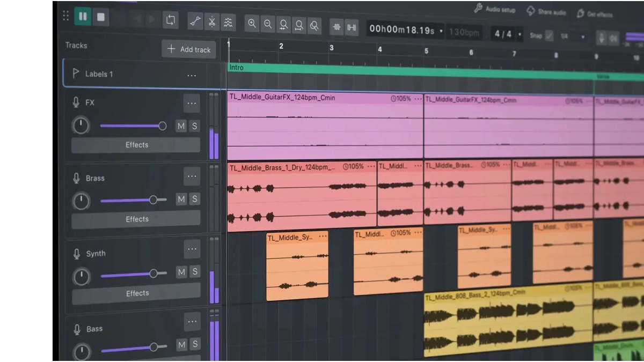Click the Zoom In magnifier
The width and height of the screenshot is (644, 362).
click(x=252, y=24)
